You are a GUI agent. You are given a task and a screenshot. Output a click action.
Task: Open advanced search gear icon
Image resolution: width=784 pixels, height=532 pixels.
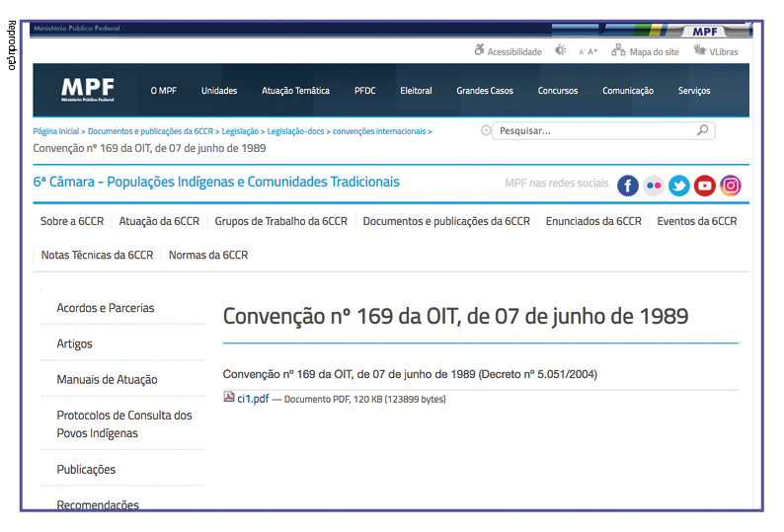(485, 130)
